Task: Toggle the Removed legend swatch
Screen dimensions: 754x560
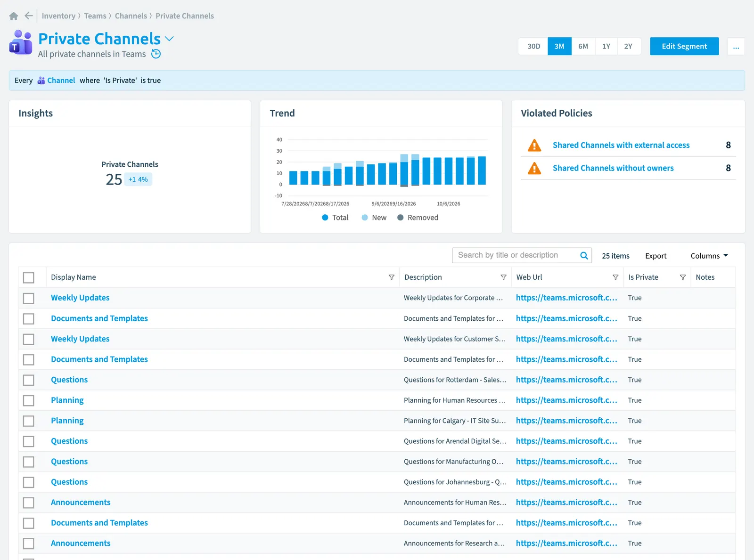Action: [x=401, y=218]
